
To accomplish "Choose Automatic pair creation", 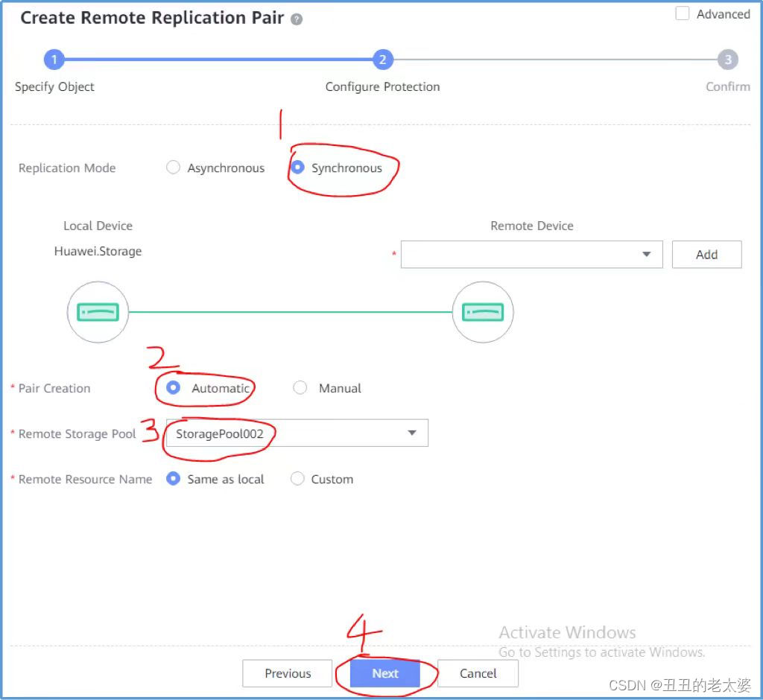I will (x=173, y=388).
